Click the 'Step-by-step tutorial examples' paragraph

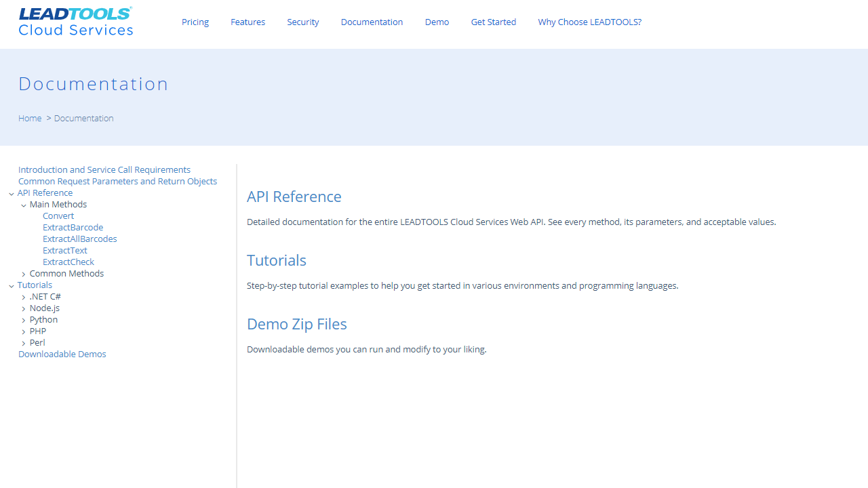(x=462, y=285)
